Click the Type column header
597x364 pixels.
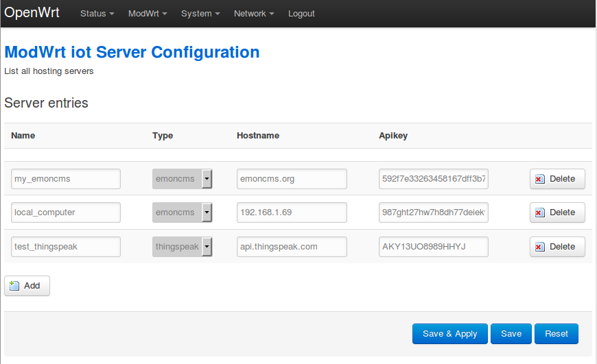(x=163, y=136)
